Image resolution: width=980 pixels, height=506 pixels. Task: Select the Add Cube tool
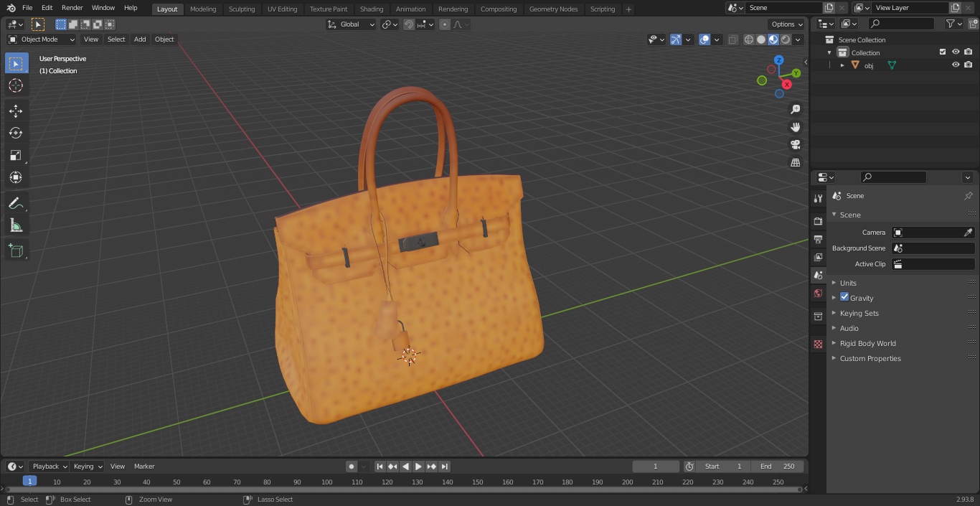16,250
